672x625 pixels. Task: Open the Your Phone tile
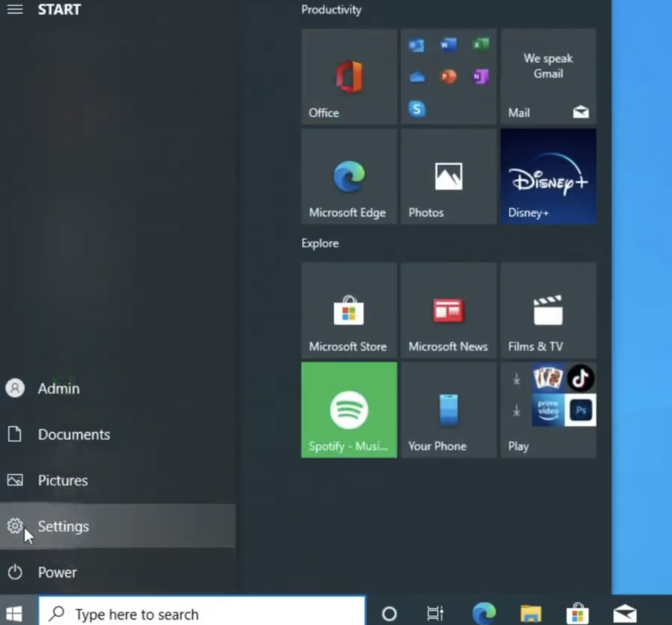[448, 410]
